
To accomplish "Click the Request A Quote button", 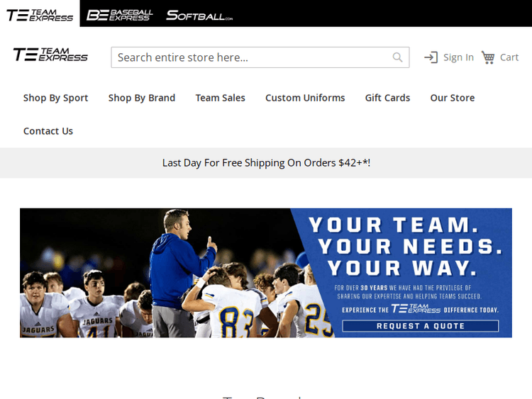I will tap(421, 326).
